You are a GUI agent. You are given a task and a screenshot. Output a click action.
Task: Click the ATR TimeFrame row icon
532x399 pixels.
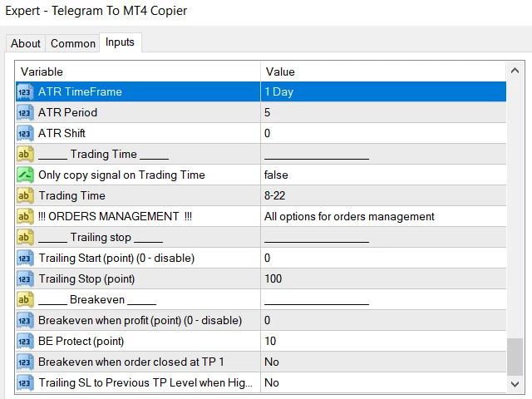point(25,92)
